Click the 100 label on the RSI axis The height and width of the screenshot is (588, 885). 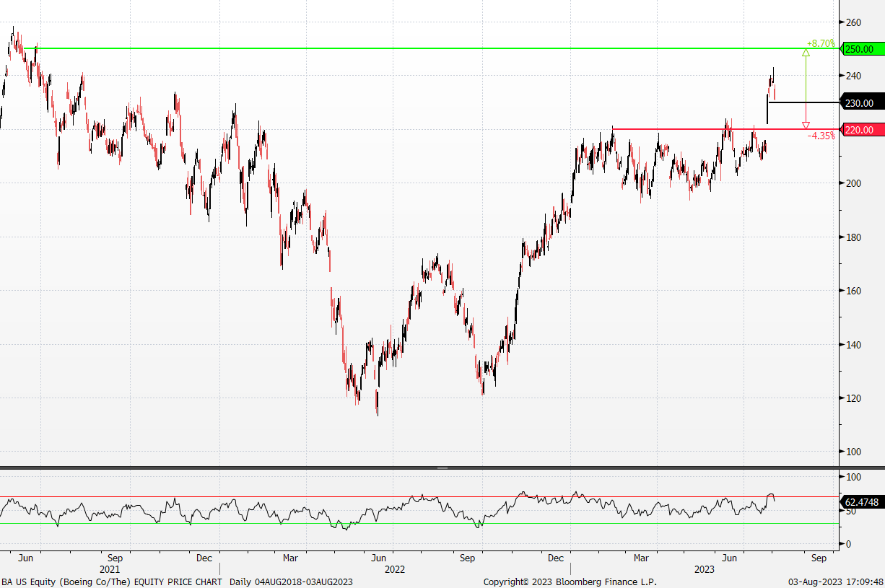pos(854,478)
